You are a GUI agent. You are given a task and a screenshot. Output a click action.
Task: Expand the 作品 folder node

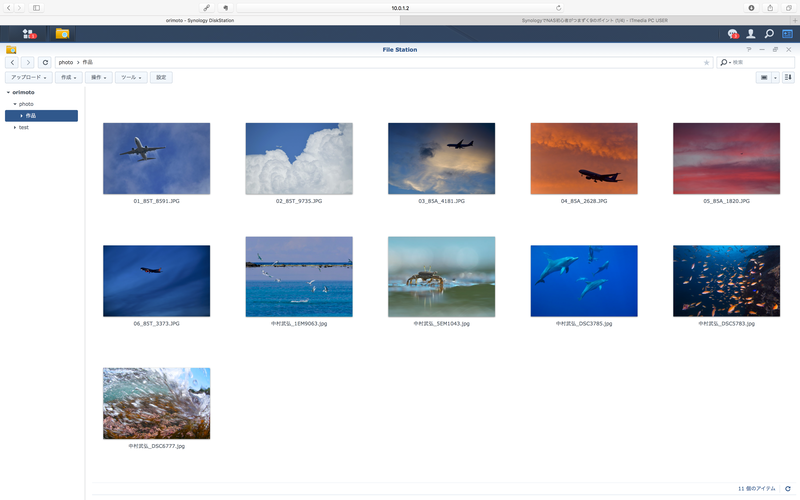[21, 116]
